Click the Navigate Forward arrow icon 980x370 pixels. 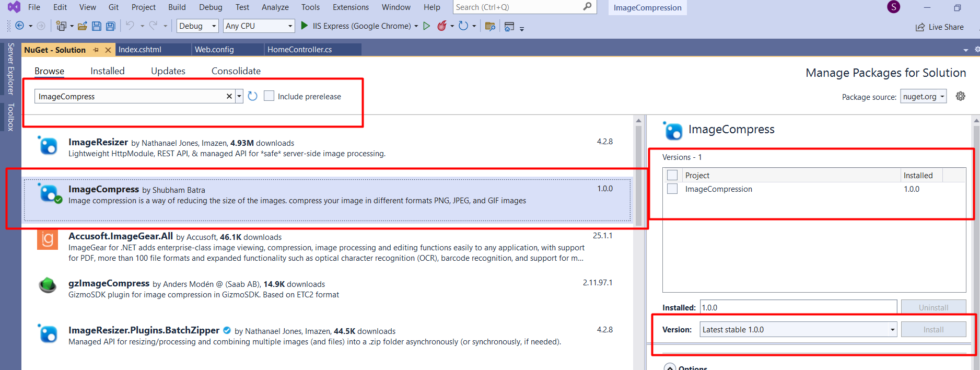click(41, 26)
